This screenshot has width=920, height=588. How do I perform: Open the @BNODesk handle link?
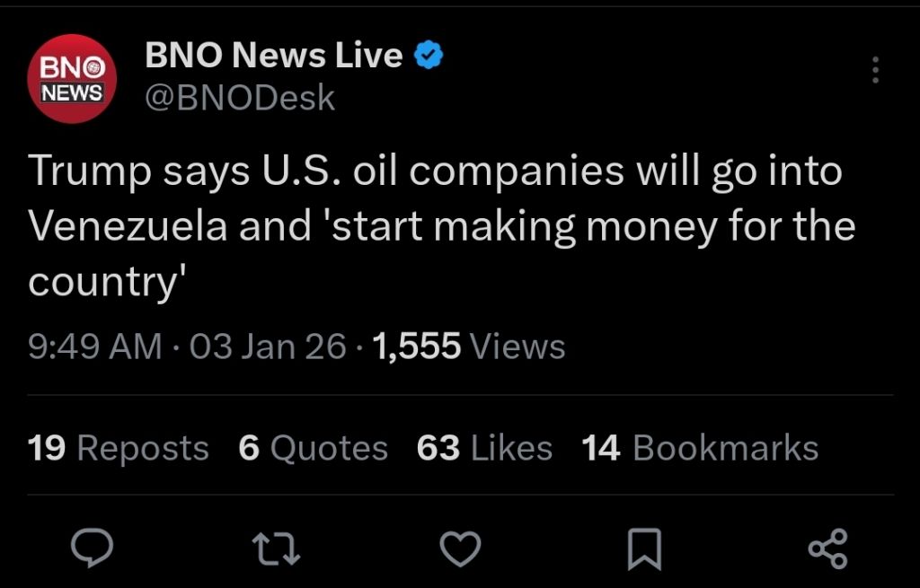click(240, 97)
